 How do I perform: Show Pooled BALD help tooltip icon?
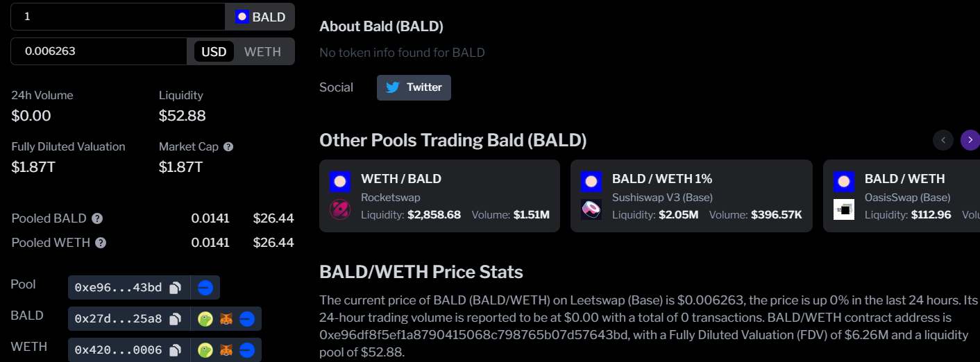pos(97,218)
